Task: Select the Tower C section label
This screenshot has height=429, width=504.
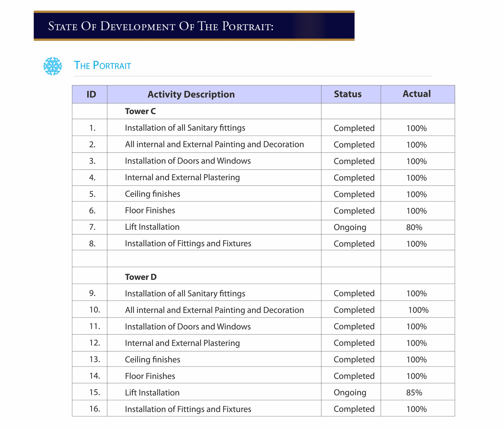Action: click(140, 111)
